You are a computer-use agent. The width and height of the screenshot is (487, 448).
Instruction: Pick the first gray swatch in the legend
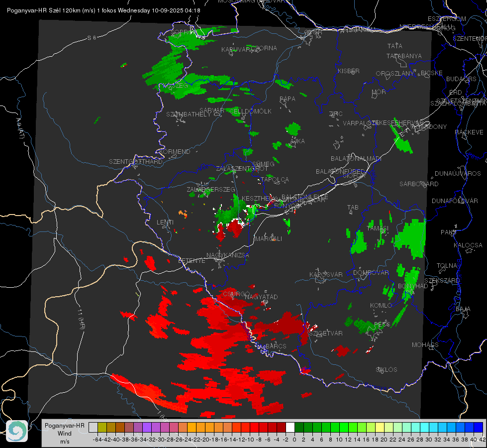93,427
